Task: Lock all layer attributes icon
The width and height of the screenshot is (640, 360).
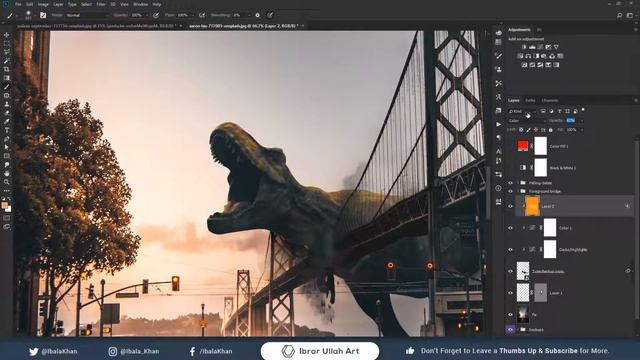Action: [551, 130]
